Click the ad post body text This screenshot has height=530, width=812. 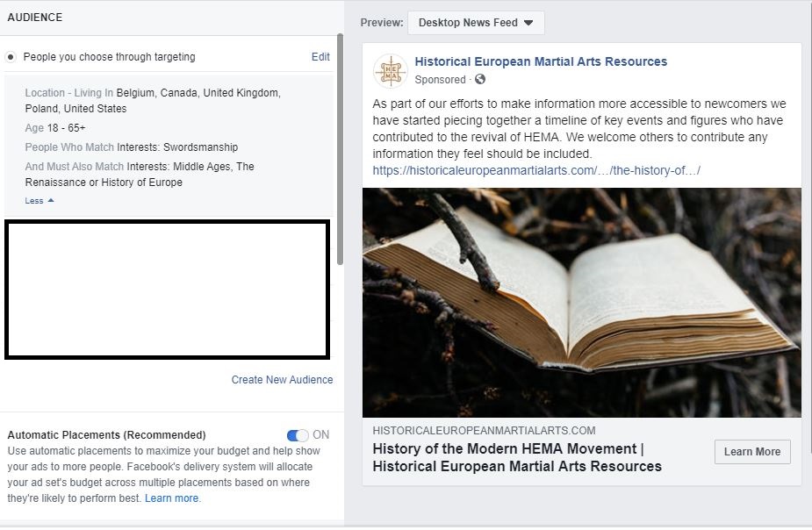[x=579, y=129]
